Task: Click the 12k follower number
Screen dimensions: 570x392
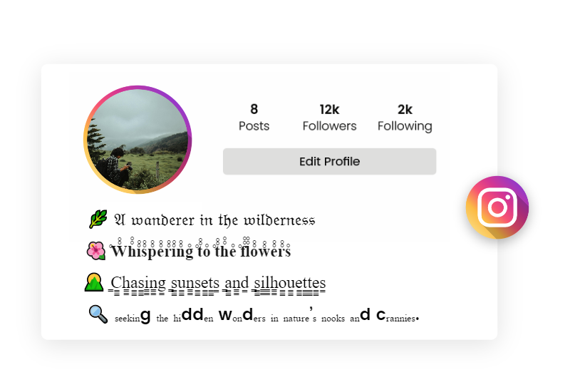Action: [329, 110]
